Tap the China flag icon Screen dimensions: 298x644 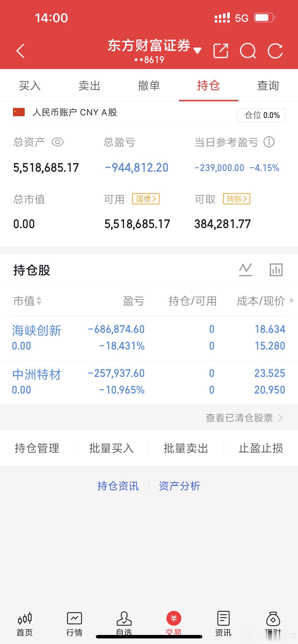[19, 112]
